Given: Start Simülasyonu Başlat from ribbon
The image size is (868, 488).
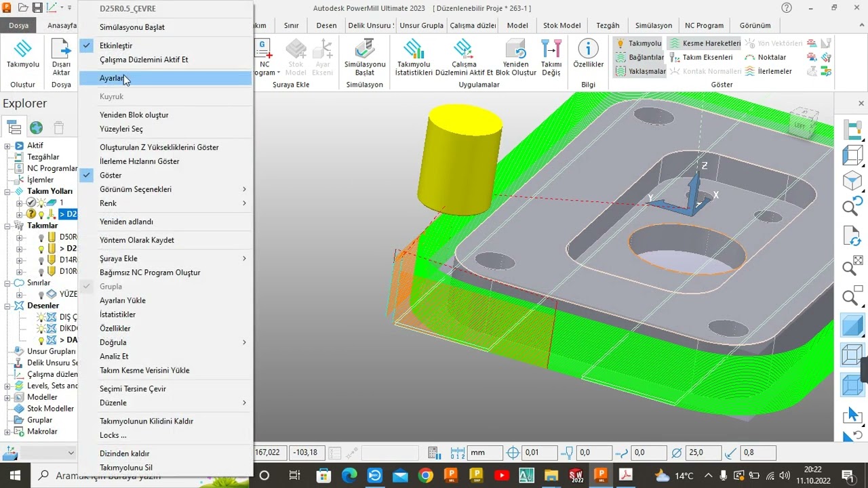Looking at the screenshot, I should (365, 58).
